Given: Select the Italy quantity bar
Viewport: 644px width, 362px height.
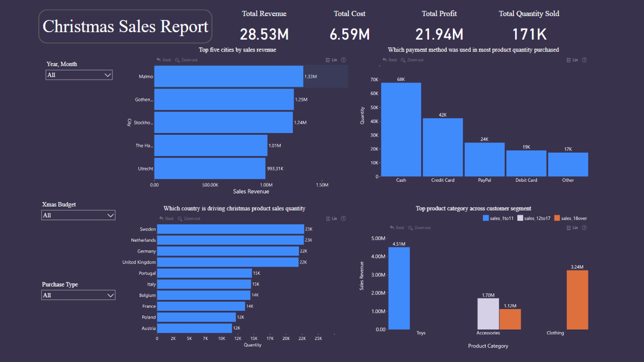Looking at the screenshot, I should 204,284.
